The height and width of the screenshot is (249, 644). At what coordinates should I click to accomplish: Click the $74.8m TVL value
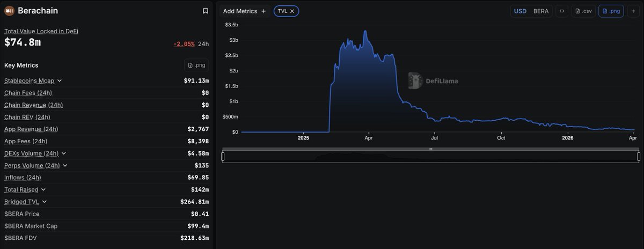coord(23,43)
